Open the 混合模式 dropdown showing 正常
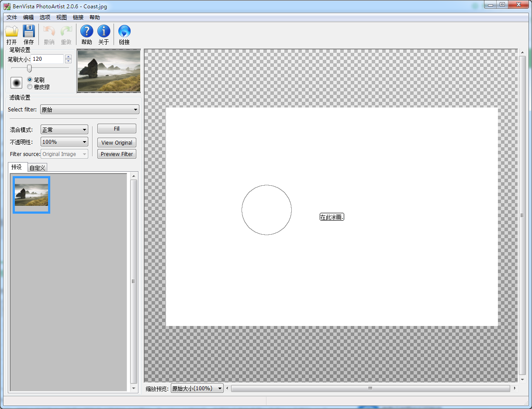The height and width of the screenshot is (409, 532). tap(64, 130)
